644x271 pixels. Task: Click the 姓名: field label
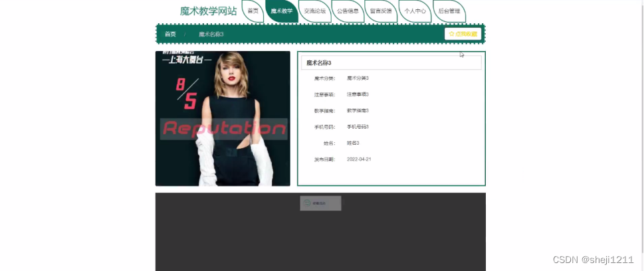coord(330,143)
